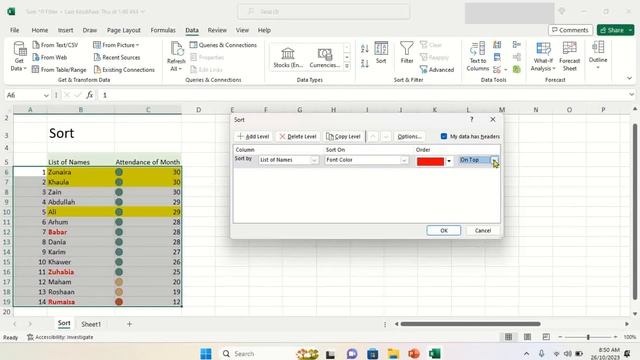This screenshot has height=360, width=640.
Task: Switch to Formulas ribbon tab
Action: pos(163,30)
